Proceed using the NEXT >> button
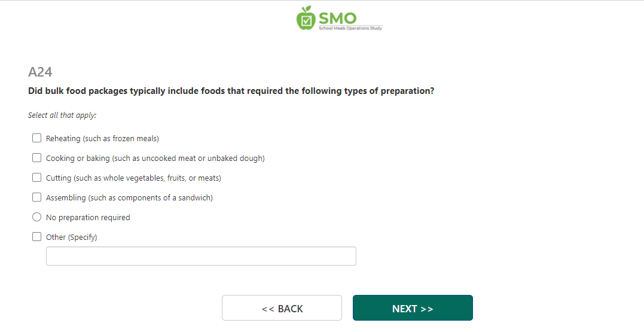The height and width of the screenshot is (332, 644). click(413, 308)
